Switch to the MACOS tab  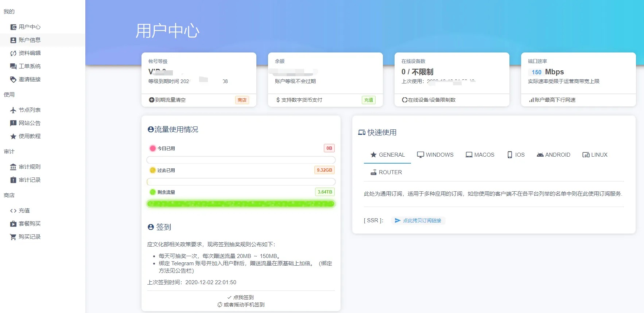point(480,155)
